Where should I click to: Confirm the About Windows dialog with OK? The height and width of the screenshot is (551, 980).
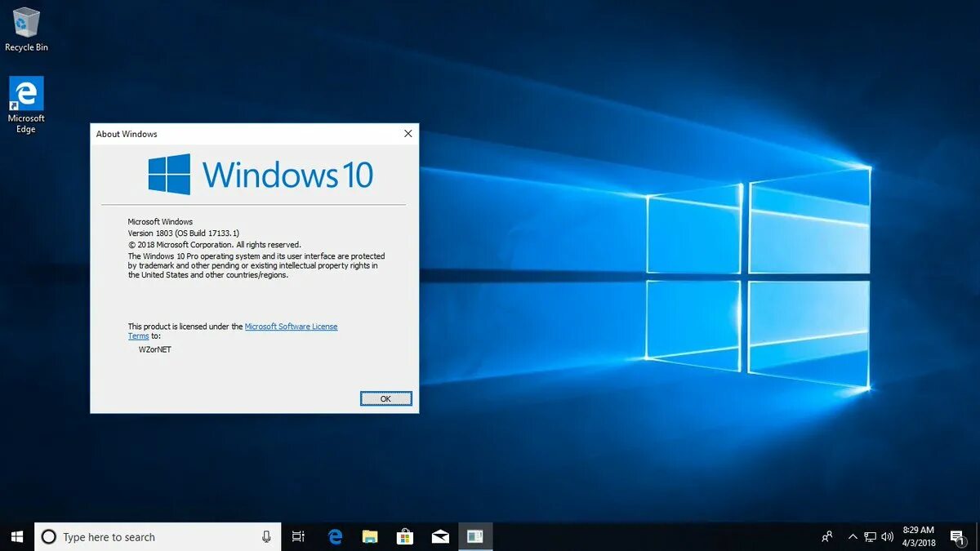(386, 398)
